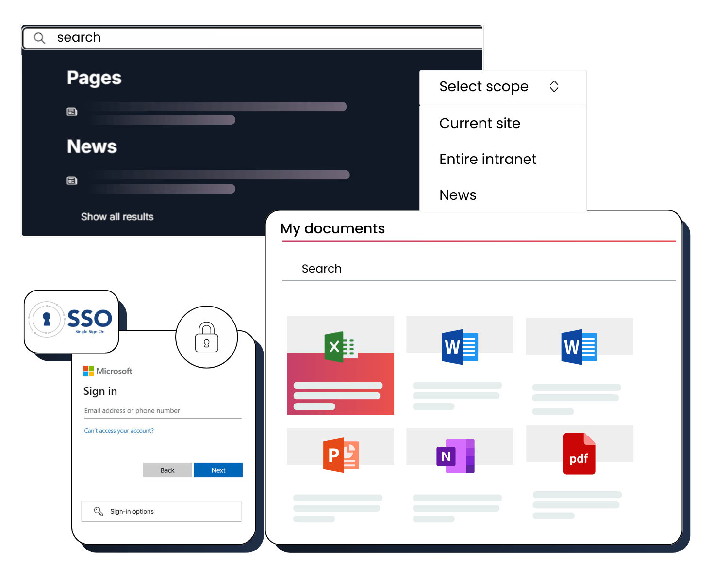Open the red PDF file icon
Viewport: 728px width, 582px height.
[579, 454]
